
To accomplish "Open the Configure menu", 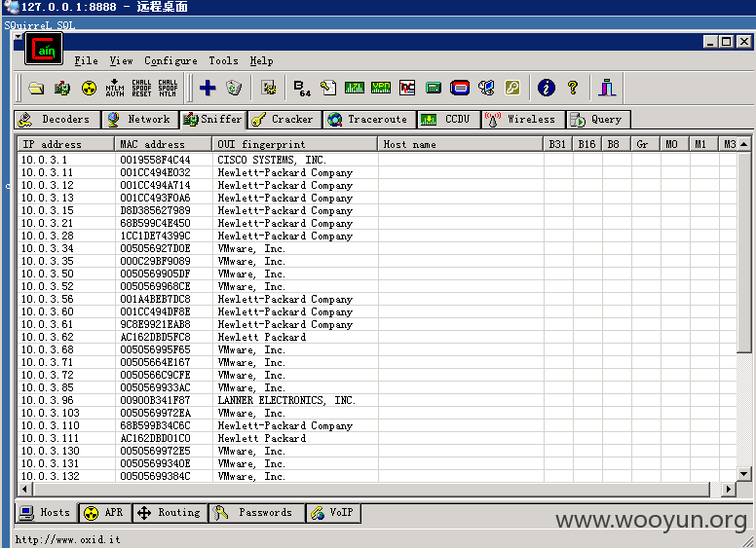I will click(170, 61).
